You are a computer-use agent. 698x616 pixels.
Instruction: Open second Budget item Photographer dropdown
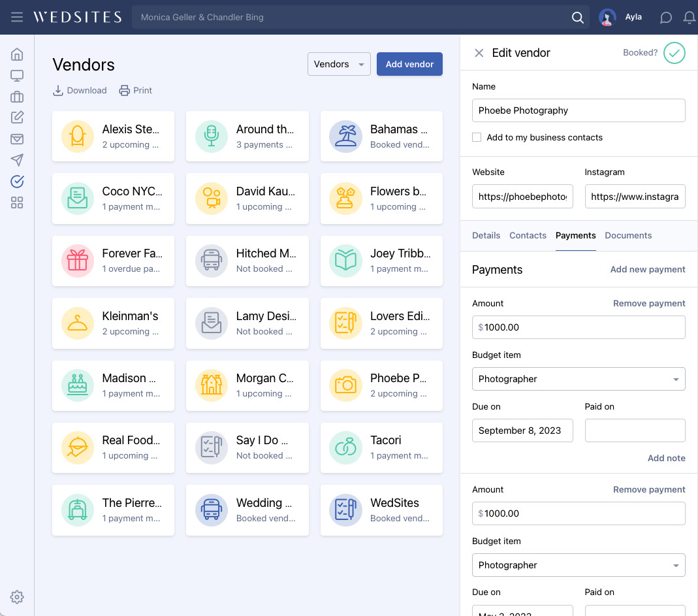click(578, 565)
